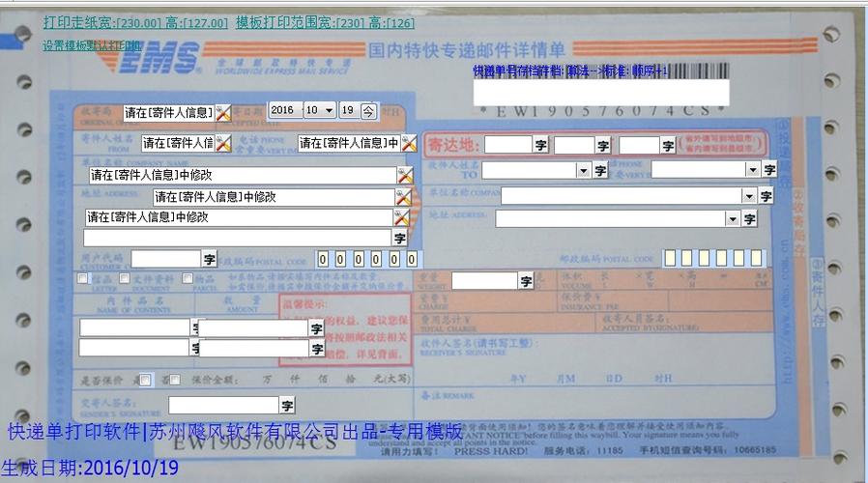Open 打印走纸宽 paper size link
868x483 pixels.
(135, 22)
